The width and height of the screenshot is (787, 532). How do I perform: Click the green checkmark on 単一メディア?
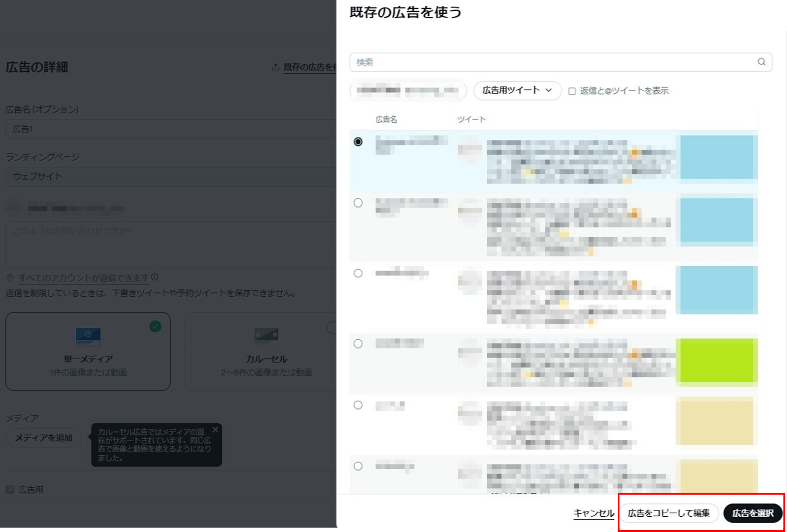pyautogui.click(x=155, y=326)
